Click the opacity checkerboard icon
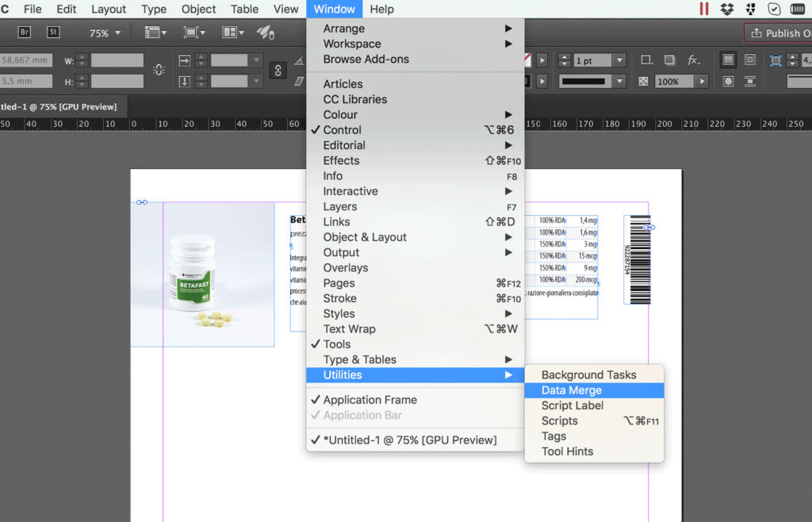 (643, 81)
